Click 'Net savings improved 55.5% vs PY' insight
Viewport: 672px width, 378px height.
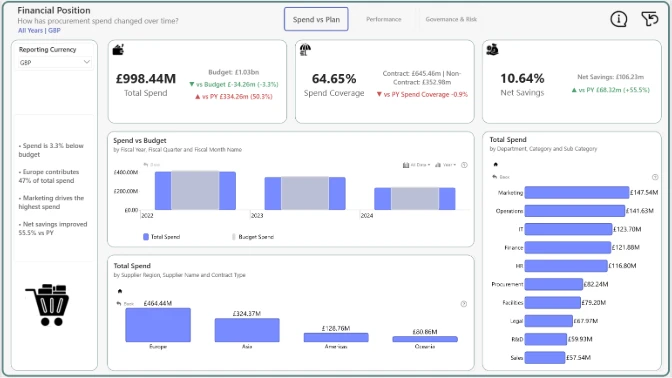pyautogui.click(x=53, y=228)
